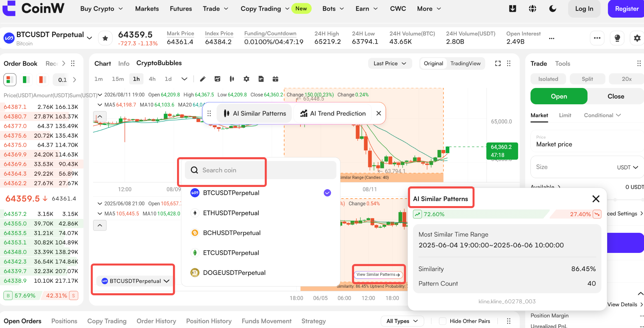Image resolution: width=644 pixels, height=328 pixels.
Task: Open Conditional order type dropdown
Action: [x=602, y=115]
